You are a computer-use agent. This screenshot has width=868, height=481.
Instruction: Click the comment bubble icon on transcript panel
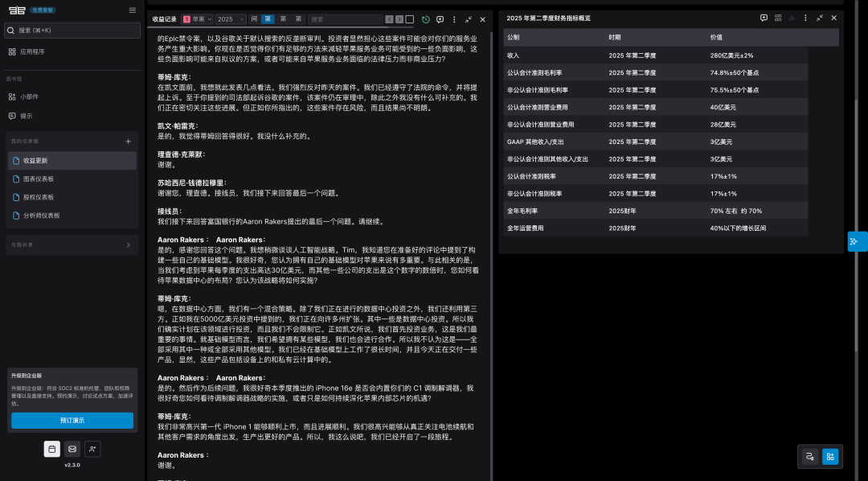click(440, 18)
